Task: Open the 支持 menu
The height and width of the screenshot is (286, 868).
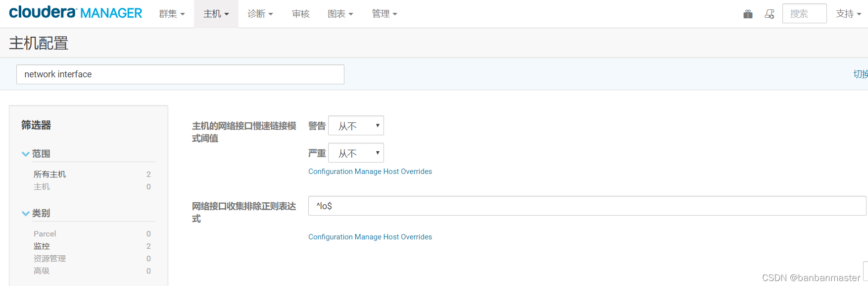Action: (x=848, y=14)
